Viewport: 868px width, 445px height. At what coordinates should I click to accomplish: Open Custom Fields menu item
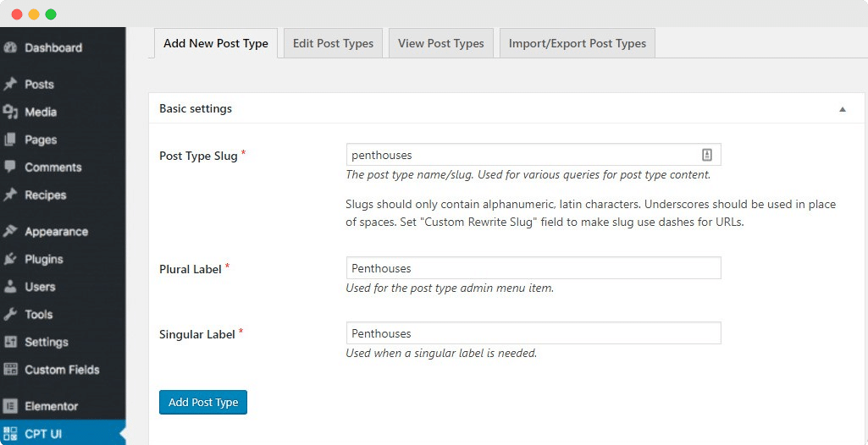63,369
